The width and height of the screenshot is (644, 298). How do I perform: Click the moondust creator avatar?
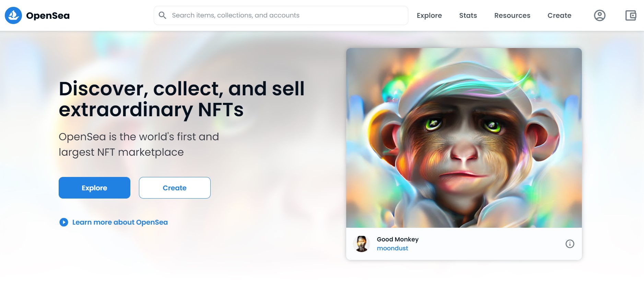pyautogui.click(x=362, y=244)
